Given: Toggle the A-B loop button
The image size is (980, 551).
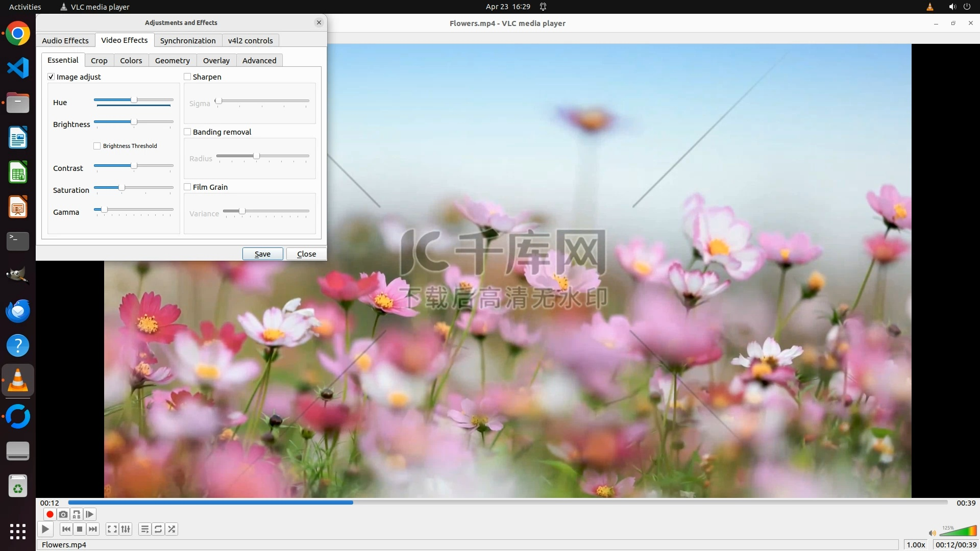Looking at the screenshot, I should tap(77, 514).
